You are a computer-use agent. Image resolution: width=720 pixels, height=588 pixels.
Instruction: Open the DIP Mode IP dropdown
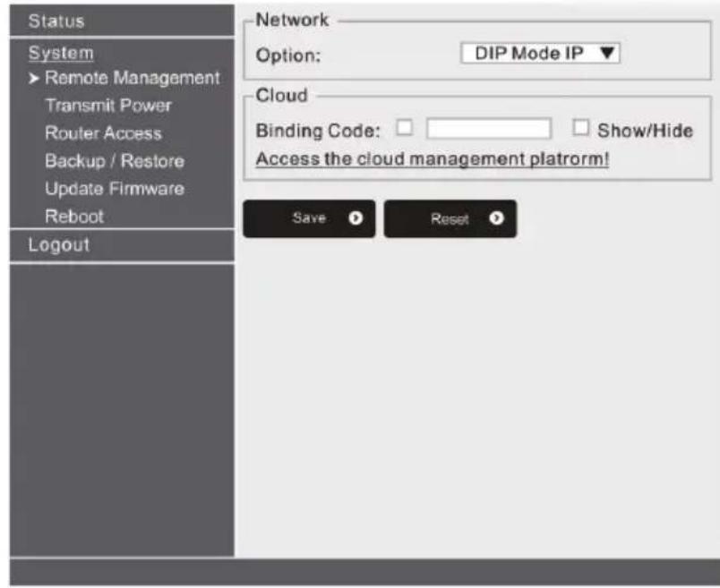pyautogui.click(x=541, y=53)
